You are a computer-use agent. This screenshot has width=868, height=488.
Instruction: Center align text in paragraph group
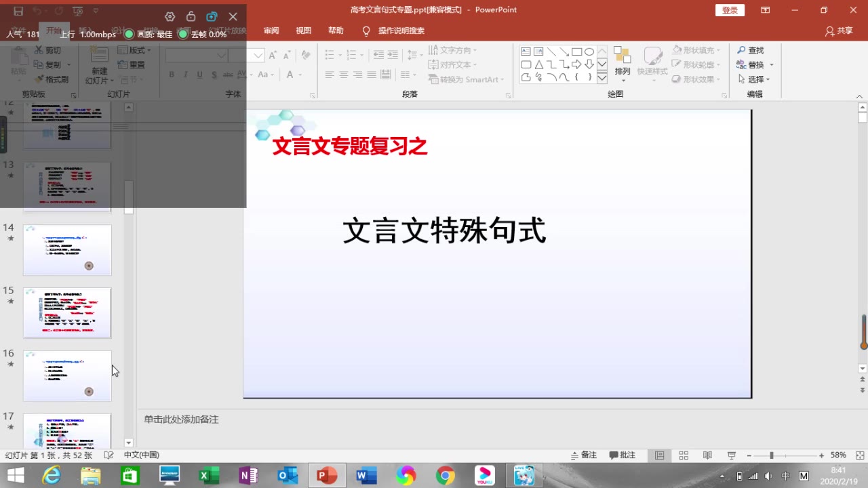(344, 75)
